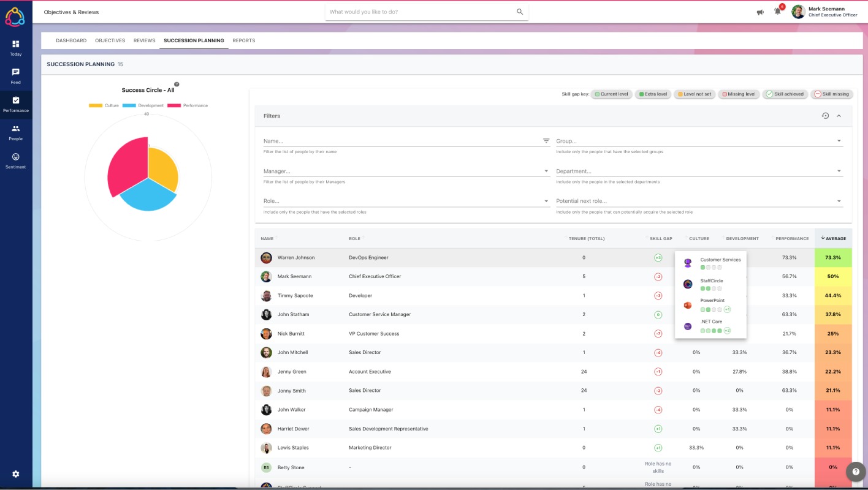Image resolution: width=868 pixels, height=490 pixels.
Task: Toggle Performance legend in Success Circle chart
Action: [188, 105]
